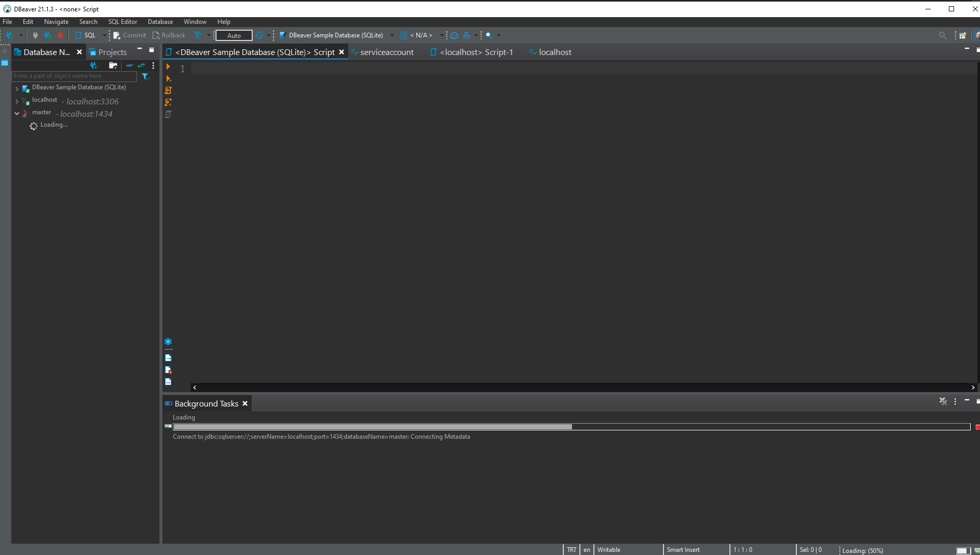This screenshot has width=980, height=555.
Task: Toggle the Auto commit mode box
Action: coord(234,35)
